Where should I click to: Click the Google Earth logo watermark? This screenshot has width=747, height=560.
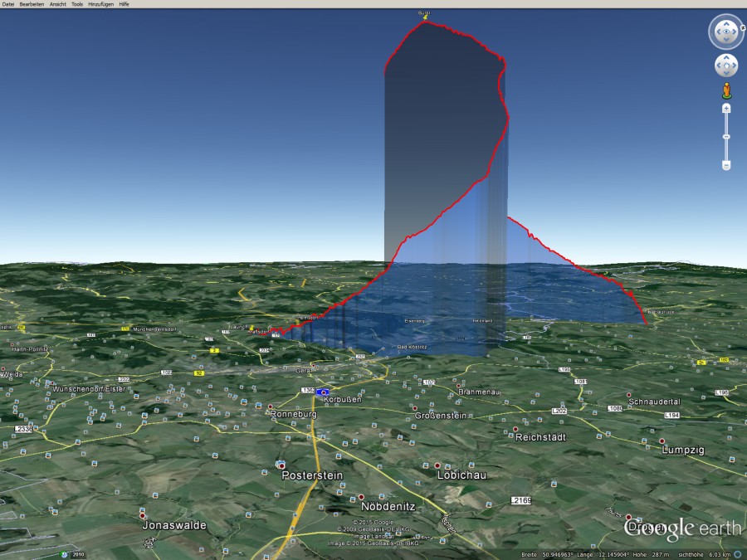tap(682, 526)
